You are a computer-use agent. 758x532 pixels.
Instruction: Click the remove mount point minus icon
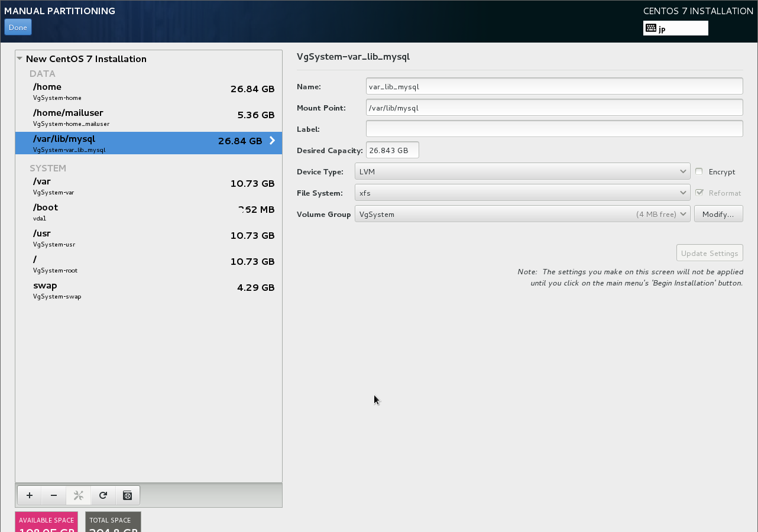click(54, 495)
